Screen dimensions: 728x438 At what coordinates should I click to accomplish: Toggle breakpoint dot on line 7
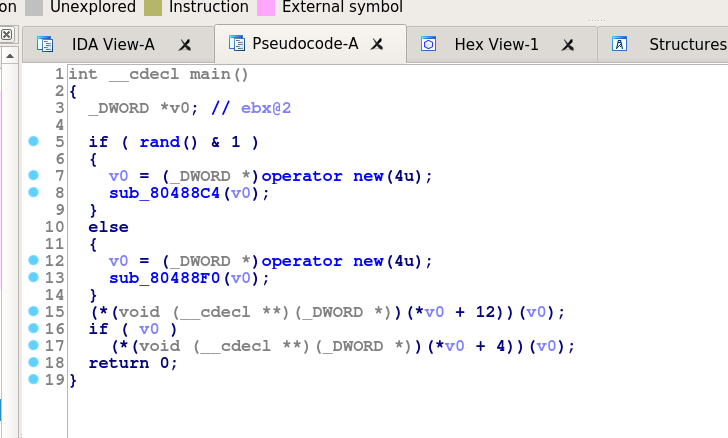click(x=33, y=175)
